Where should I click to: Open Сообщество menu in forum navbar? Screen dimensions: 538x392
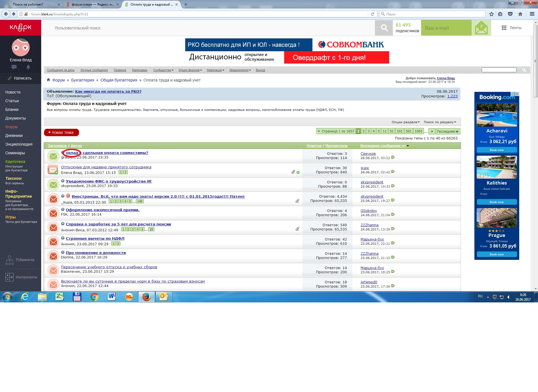(163, 70)
